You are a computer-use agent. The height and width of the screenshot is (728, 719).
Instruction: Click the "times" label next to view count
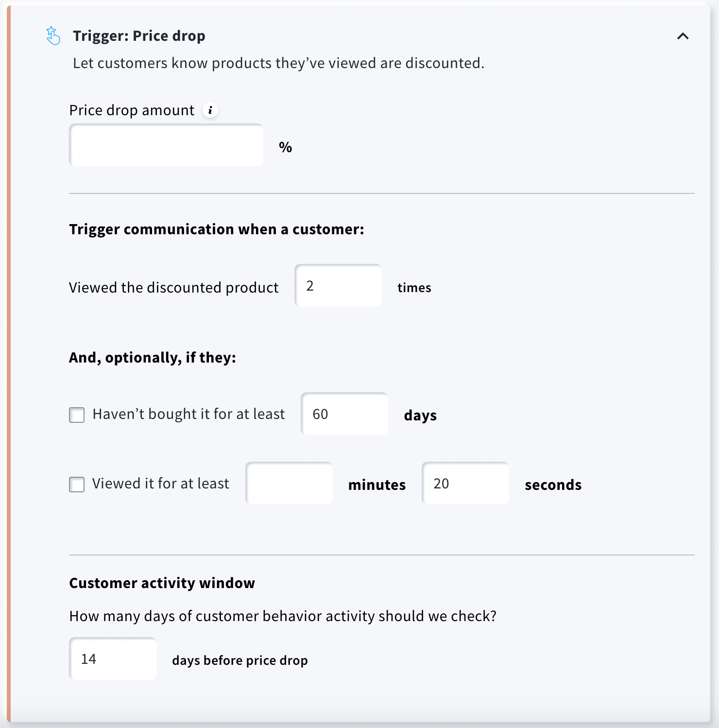pyautogui.click(x=414, y=287)
